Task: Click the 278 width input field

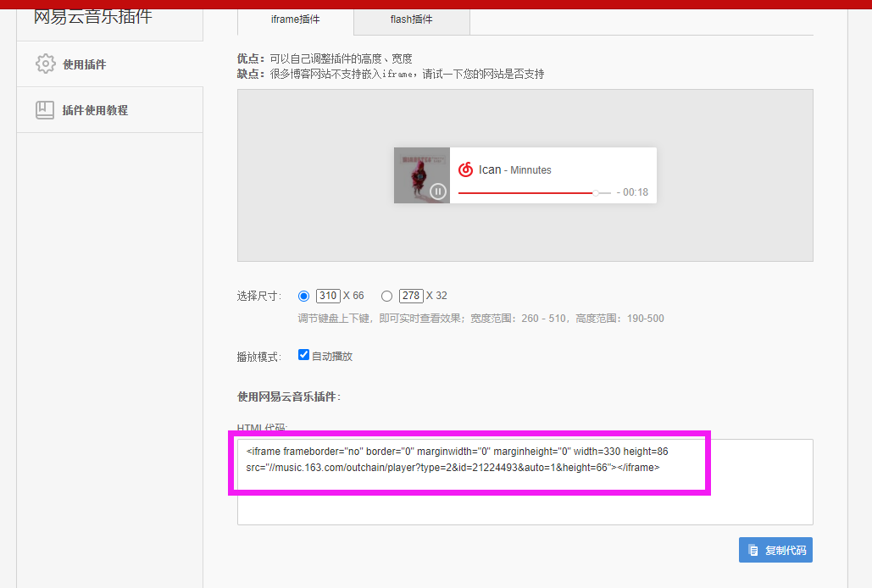Action: (411, 296)
